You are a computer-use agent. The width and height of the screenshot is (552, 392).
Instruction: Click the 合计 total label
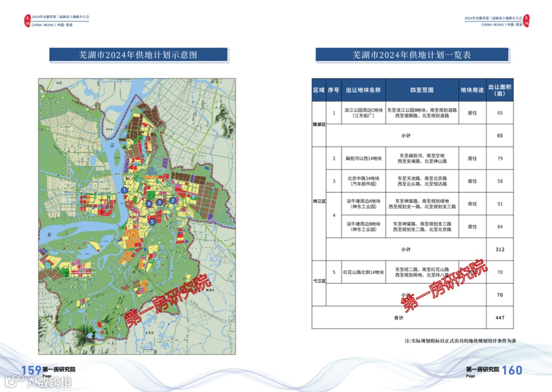[x=399, y=318]
